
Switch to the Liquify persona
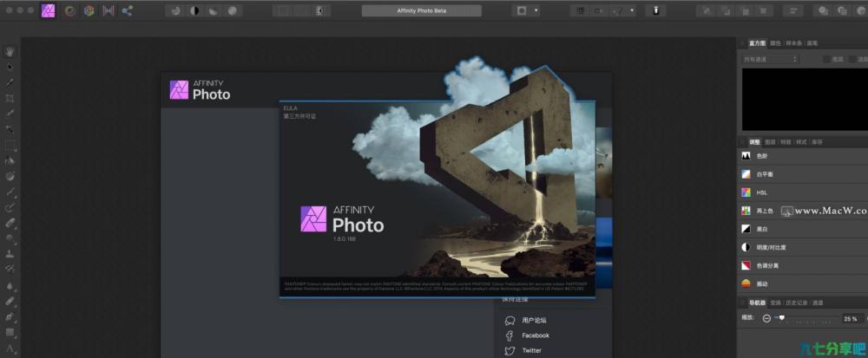[x=69, y=10]
